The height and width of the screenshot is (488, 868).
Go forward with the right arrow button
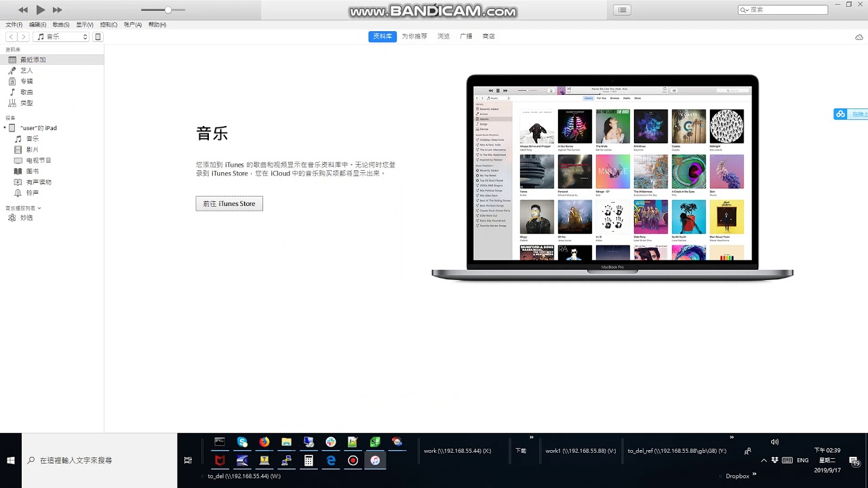(x=24, y=37)
